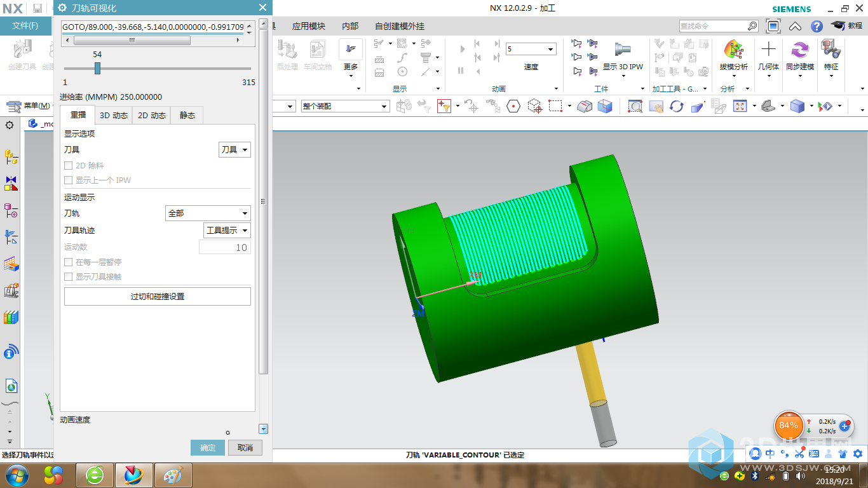Open the Paint app on the taskbar
Viewport: 868px width, 488px height.
pyautogui.click(x=173, y=475)
